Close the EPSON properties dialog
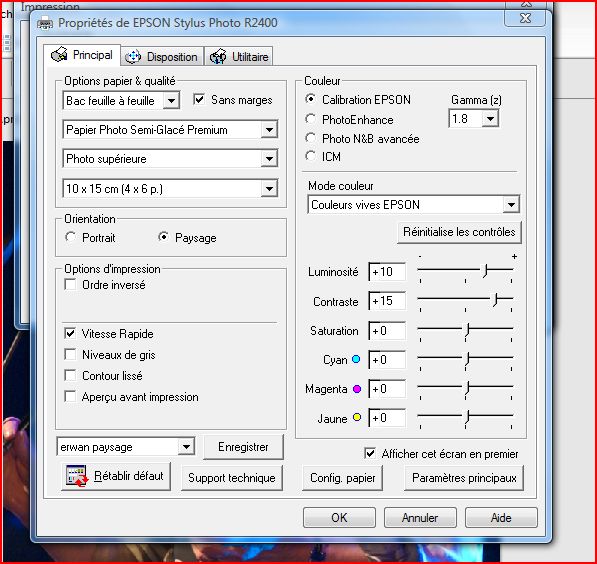597x564 pixels. tap(525, 18)
